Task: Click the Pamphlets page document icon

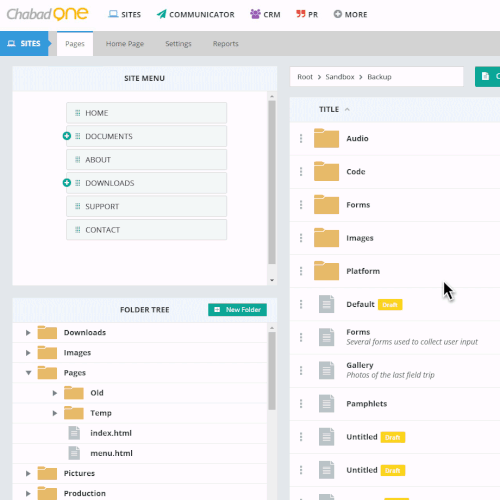Action: click(x=326, y=403)
